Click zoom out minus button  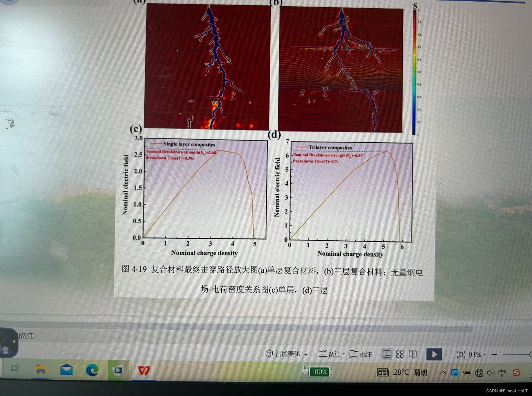pyautogui.click(x=494, y=354)
